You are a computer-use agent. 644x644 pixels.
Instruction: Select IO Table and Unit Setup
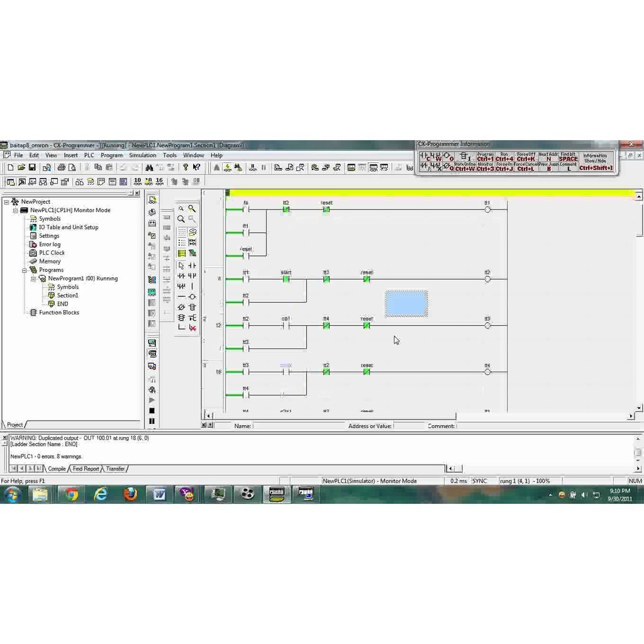[x=69, y=227]
